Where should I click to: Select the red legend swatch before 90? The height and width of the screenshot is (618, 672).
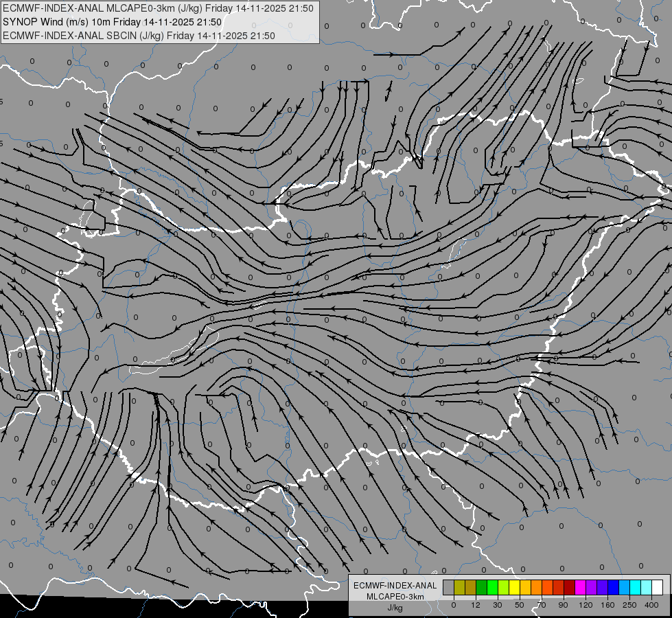(559, 587)
